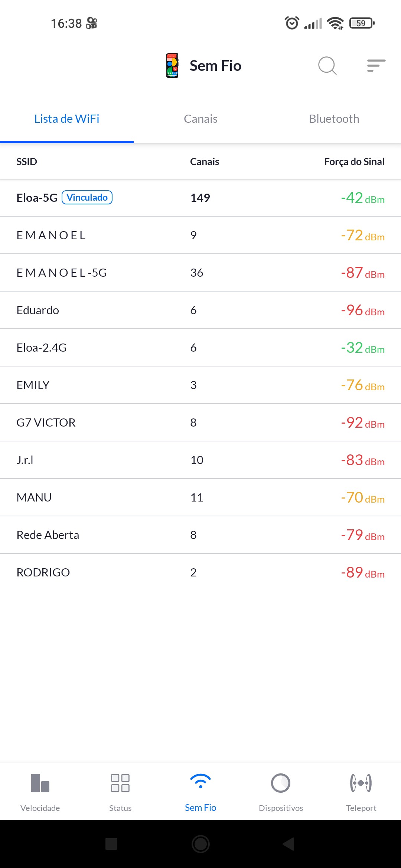Switch to the Canais tab

[200, 119]
